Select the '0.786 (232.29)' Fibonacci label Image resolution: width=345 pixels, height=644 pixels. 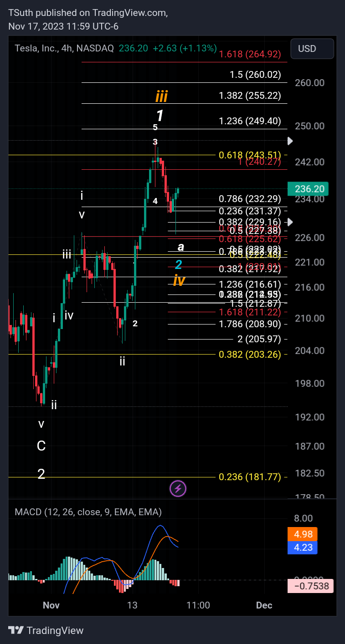pos(250,199)
